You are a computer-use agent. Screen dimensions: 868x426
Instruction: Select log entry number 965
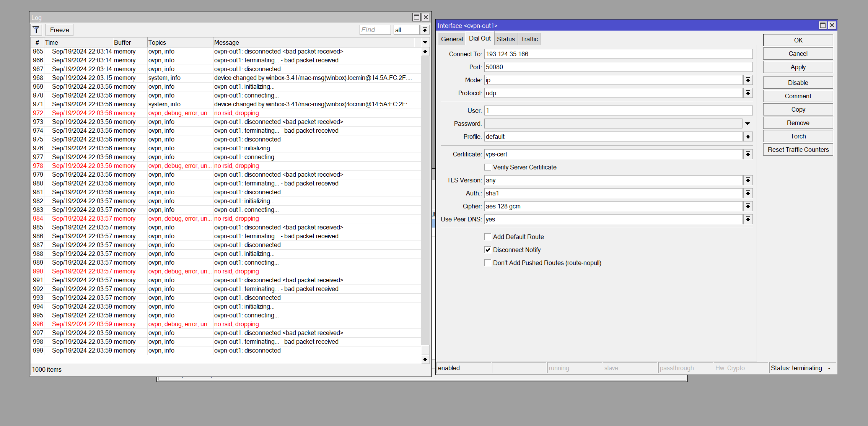coord(226,52)
